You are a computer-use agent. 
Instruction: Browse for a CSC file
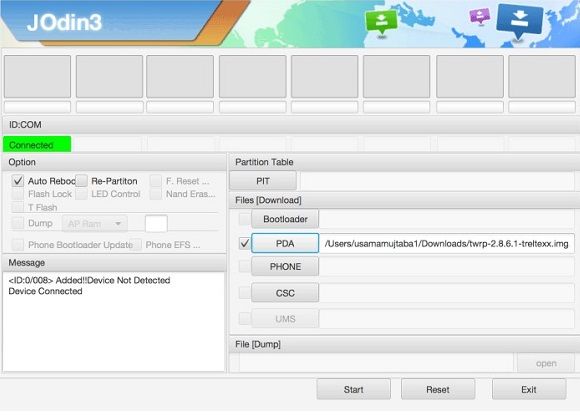coord(285,293)
